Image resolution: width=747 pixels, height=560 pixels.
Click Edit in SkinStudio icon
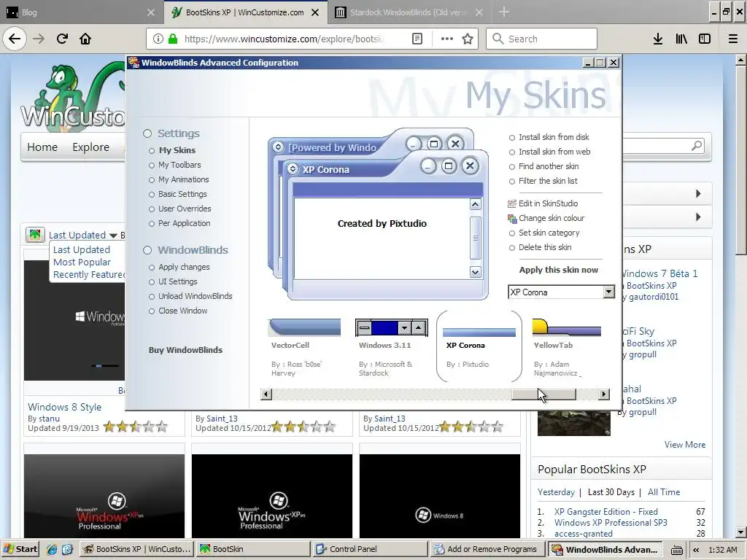click(x=512, y=204)
